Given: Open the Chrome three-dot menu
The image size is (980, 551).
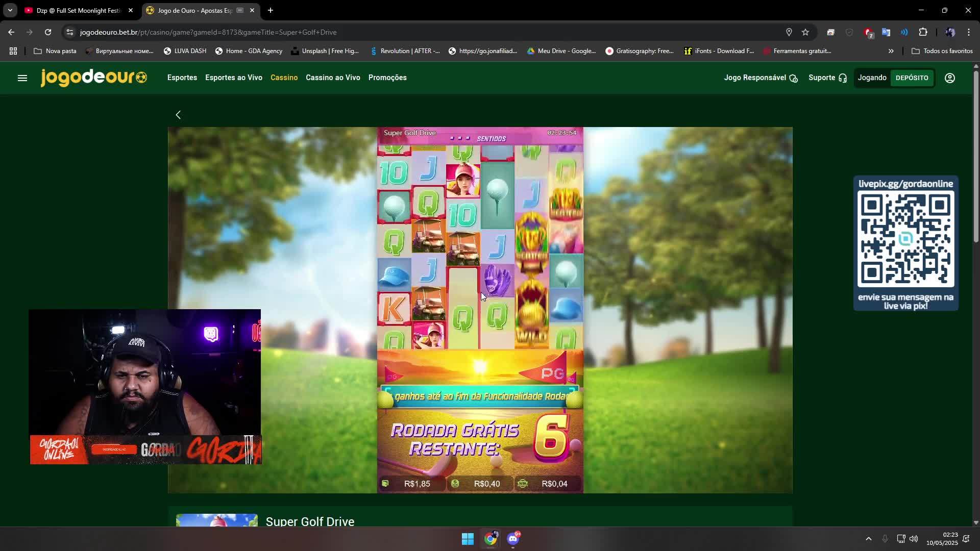Looking at the screenshot, I should [x=969, y=32].
